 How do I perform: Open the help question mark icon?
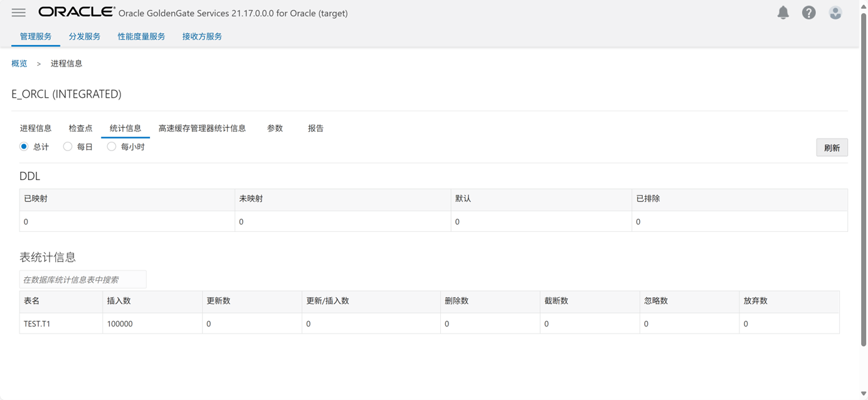[809, 13]
